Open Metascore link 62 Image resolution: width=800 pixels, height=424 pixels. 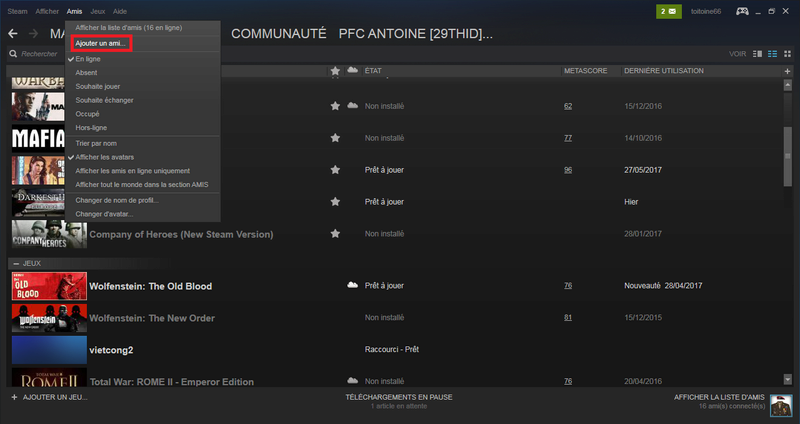tap(568, 106)
